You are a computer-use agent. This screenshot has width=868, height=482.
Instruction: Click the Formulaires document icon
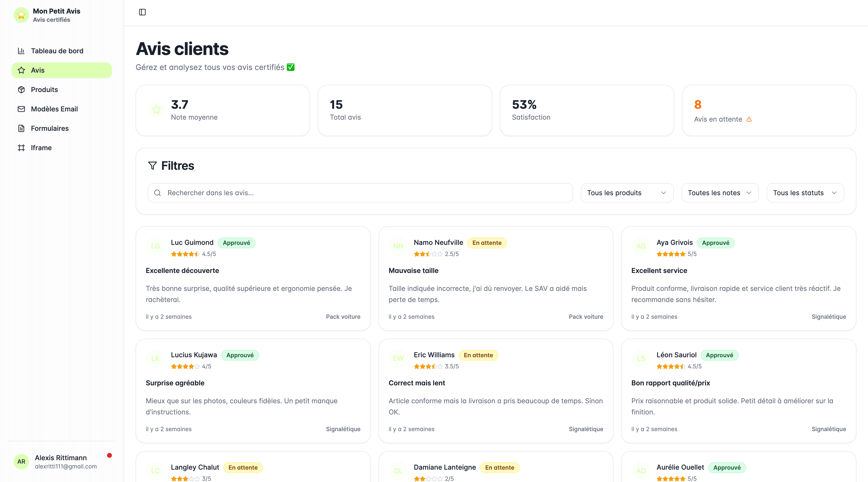coord(21,128)
